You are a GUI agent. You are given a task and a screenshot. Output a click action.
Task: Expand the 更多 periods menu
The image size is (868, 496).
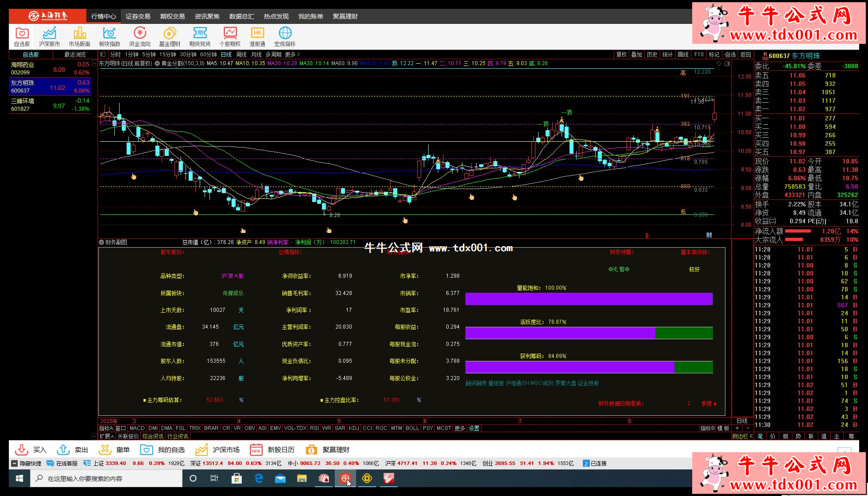click(x=292, y=54)
